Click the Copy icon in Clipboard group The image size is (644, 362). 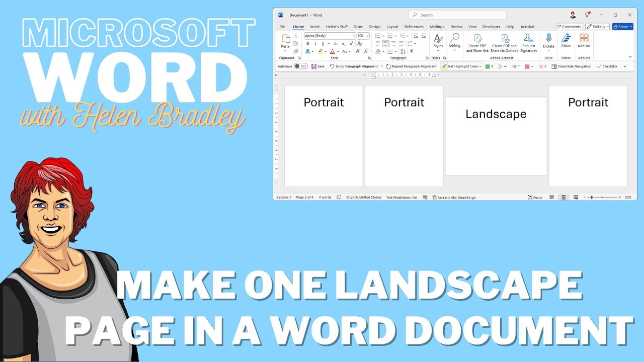click(x=296, y=44)
